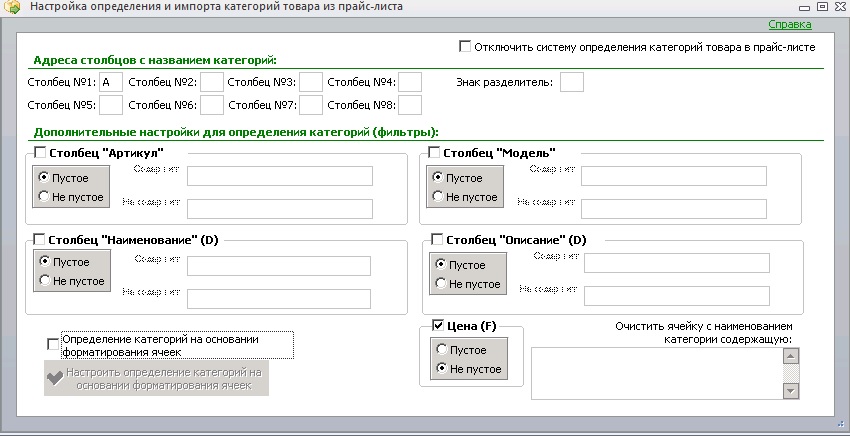Click the first text field in Описание group
Image resolution: width=850 pixels, height=436 pixels.
[x=677, y=263]
